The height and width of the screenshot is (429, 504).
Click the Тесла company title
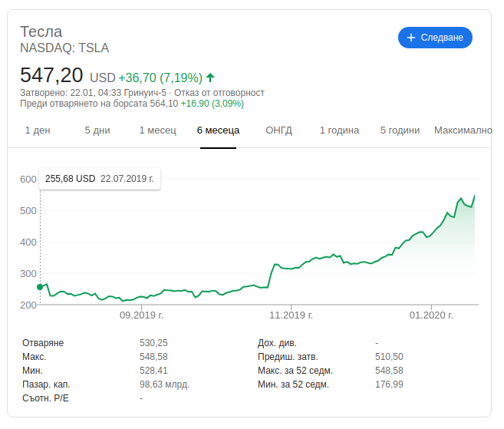click(41, 31)
